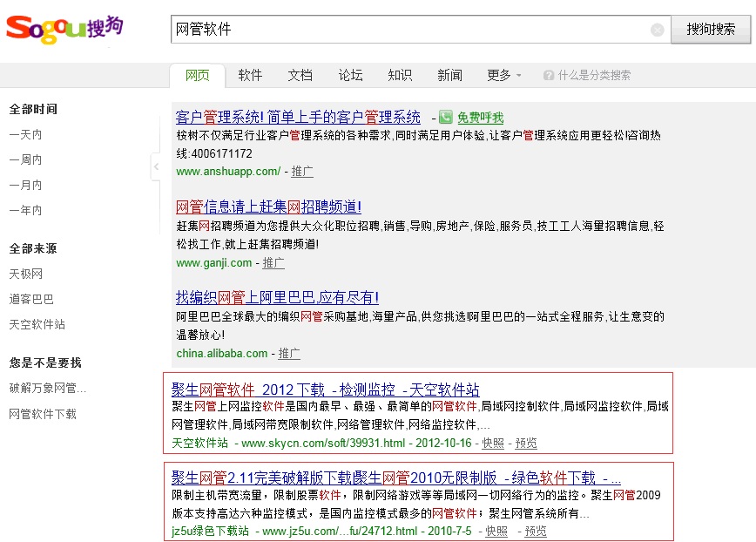Screen dimensions: 756x542
Task: Click the jz5u绿色下载站 URL text
Action: pyautogui.click(x=210, y=531)
